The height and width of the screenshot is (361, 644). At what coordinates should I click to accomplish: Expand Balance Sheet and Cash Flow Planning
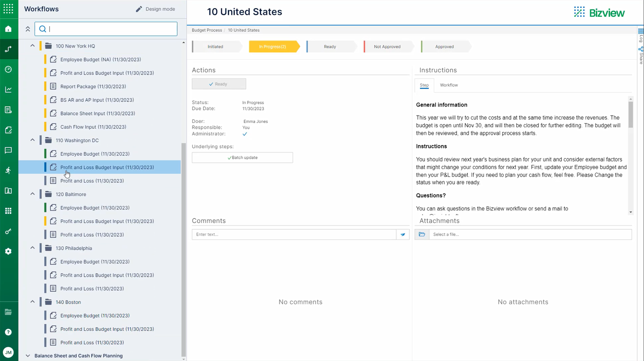coord(28,356)
